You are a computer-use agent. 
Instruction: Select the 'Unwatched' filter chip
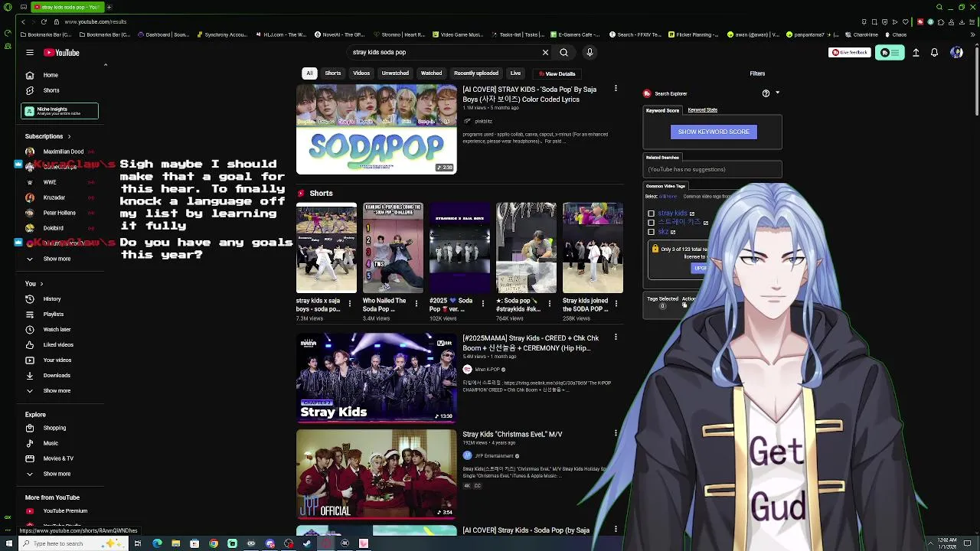coord(395,73)
